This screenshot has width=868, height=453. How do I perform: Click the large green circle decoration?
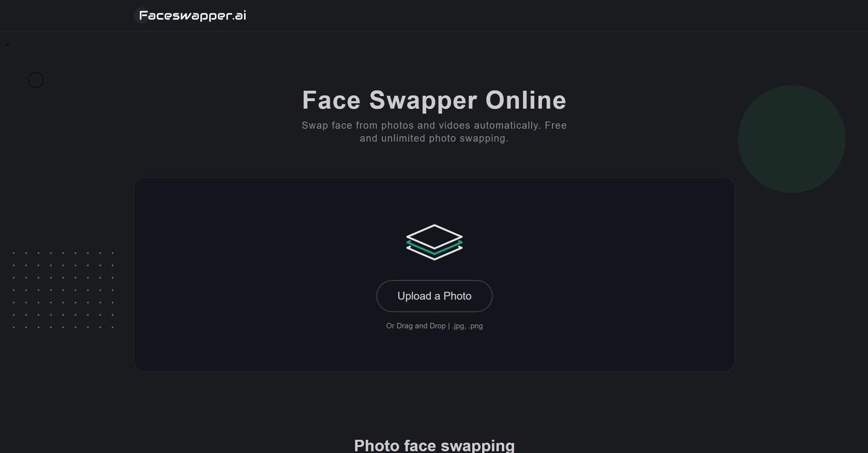(792, 139)
